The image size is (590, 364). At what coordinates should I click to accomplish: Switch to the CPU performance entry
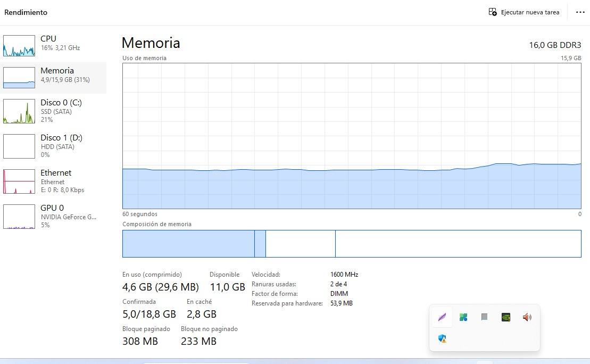click(53, 46)
